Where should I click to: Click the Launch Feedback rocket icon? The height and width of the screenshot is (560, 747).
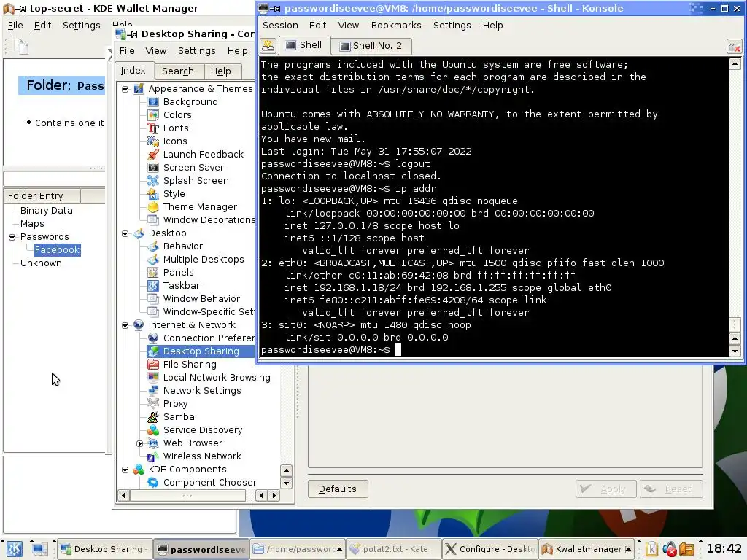[x=153, y=155]
